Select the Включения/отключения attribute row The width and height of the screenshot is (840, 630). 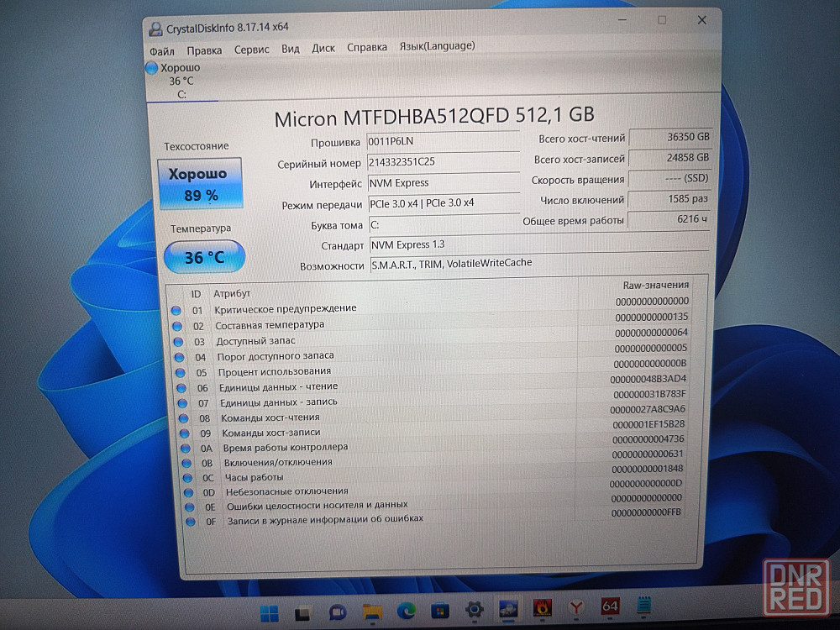[435, 459]
